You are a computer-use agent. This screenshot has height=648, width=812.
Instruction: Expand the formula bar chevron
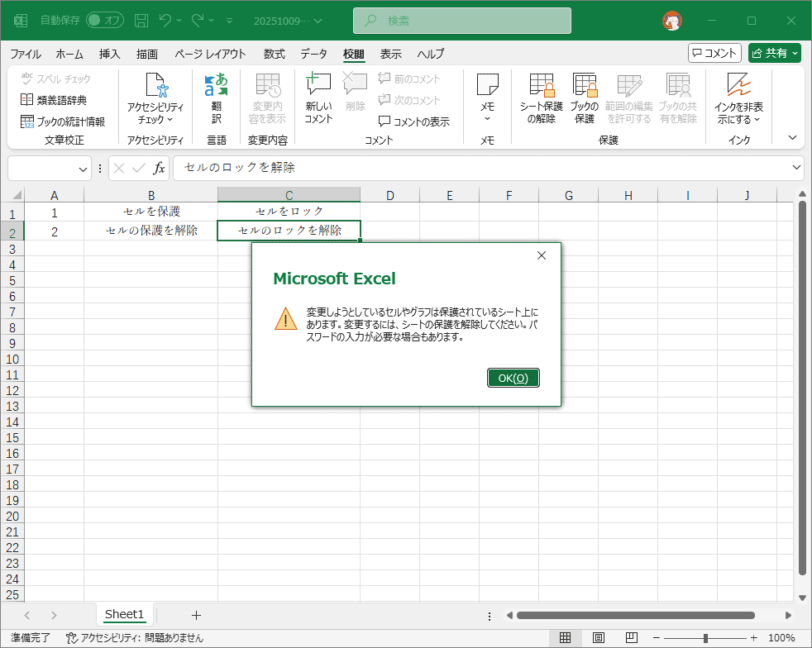pyautogui.click(x=796, y=168)
